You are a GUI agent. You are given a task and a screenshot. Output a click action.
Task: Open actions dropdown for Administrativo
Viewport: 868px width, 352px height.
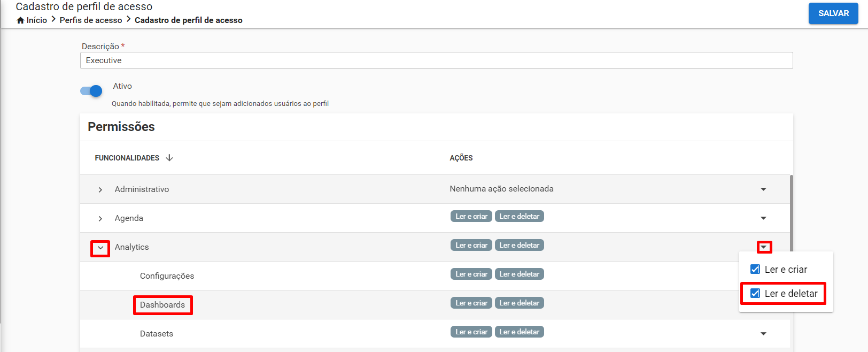[763, 189]
